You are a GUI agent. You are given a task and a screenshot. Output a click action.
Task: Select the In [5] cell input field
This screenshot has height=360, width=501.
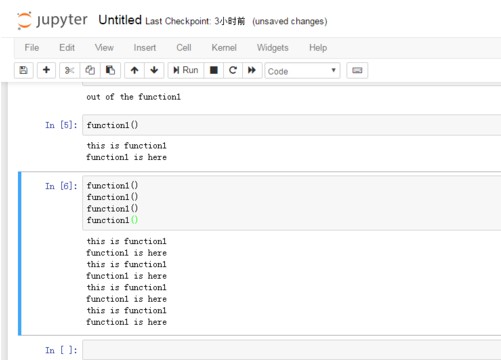click(292, 125)
